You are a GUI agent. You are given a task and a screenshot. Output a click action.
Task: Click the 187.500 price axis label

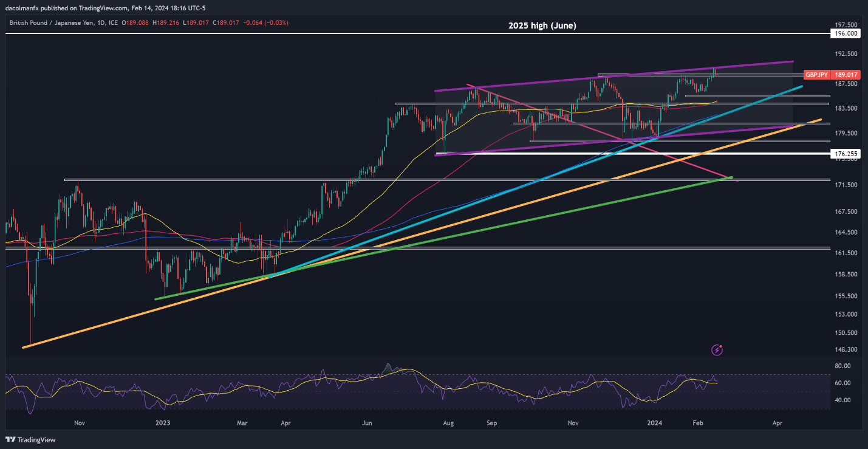click(846, 84)
